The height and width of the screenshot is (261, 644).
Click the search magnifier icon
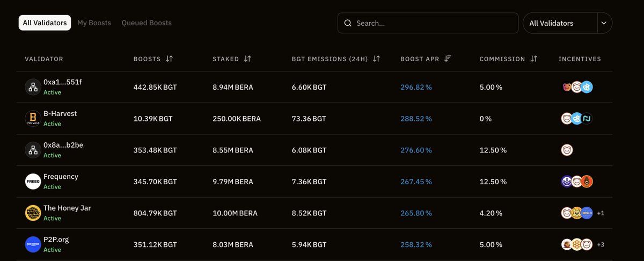click(x=348, y=23)
